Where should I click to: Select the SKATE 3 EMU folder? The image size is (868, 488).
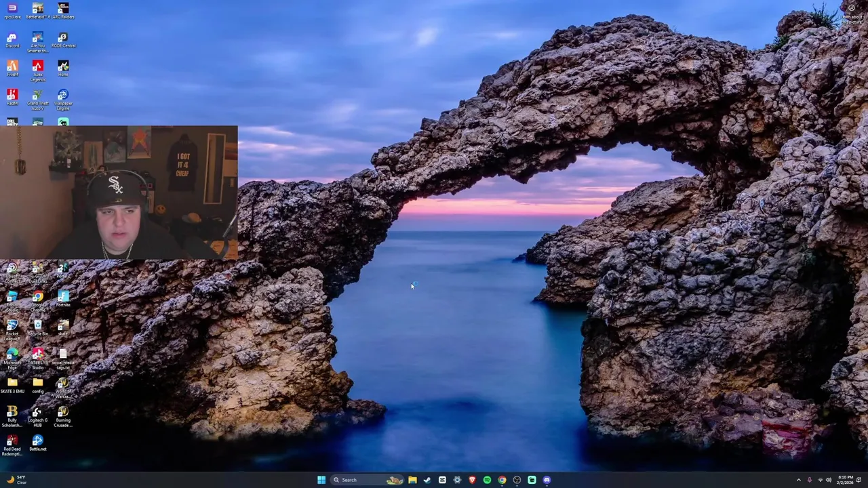pos(12,385)
